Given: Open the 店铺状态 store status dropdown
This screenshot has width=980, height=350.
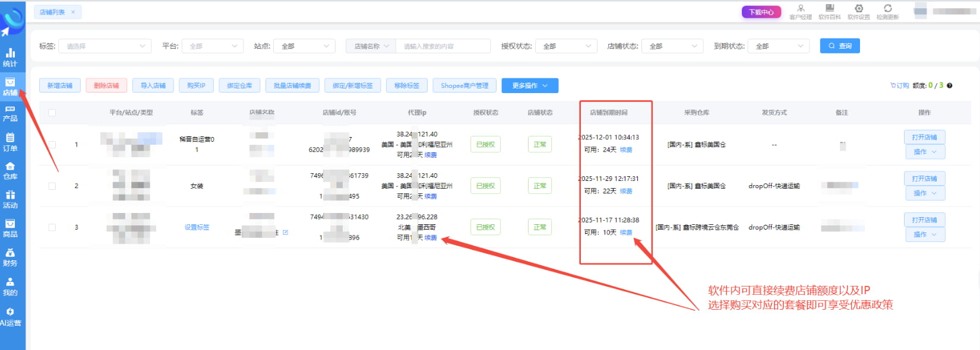Looking at the screenshot, I should [672, 46].
